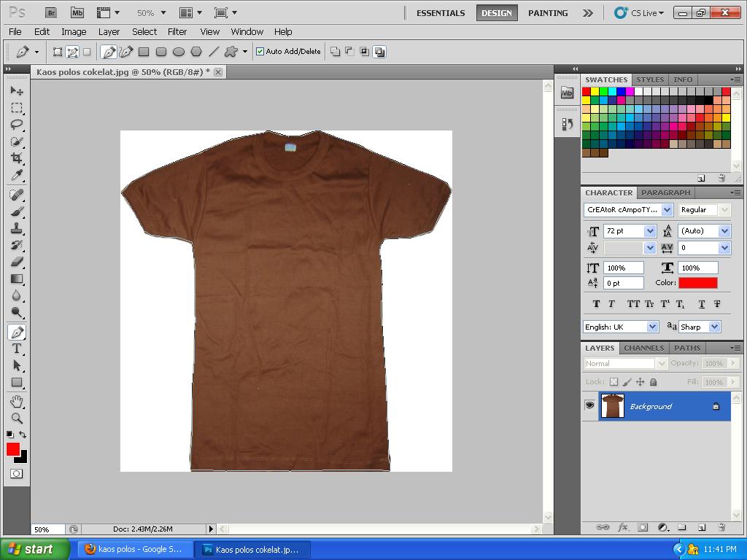747x560 pixels.
Task: Uncheck Auto Add/Delete checkbox
Action: pos(260,52)
